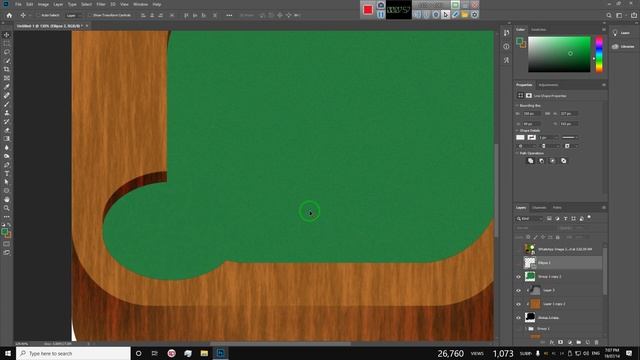This screenshot has width=640, height=360.
Task: Go to the Home screen icon
Action: 9,15
